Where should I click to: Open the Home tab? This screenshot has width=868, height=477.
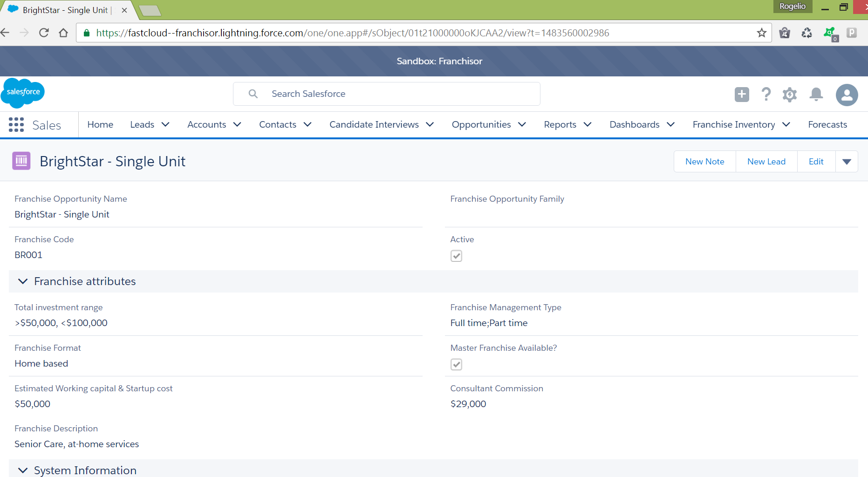pyautogui.click(x=100, y=124)
